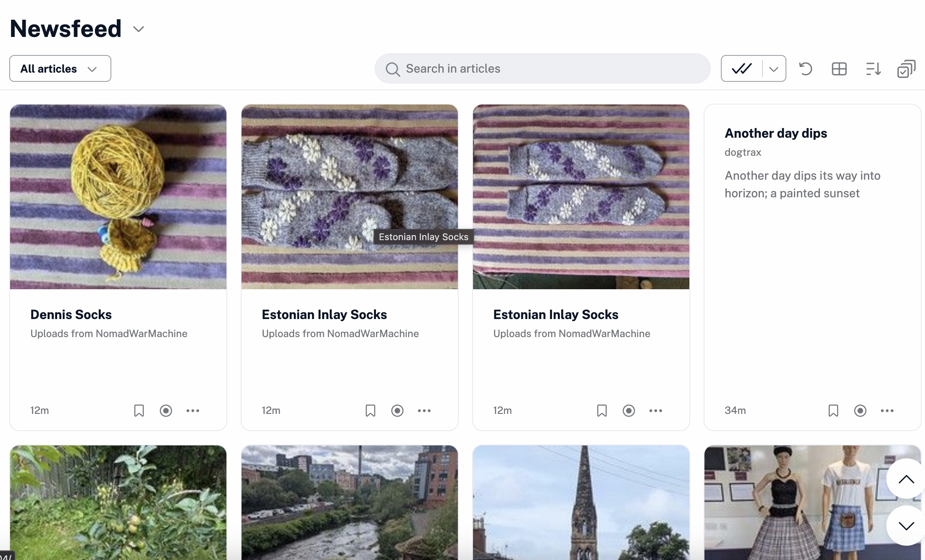Click the 12m timestamp on Dennis Socks
Viewport: 925px width, 560px height.
tap(39, 411)
